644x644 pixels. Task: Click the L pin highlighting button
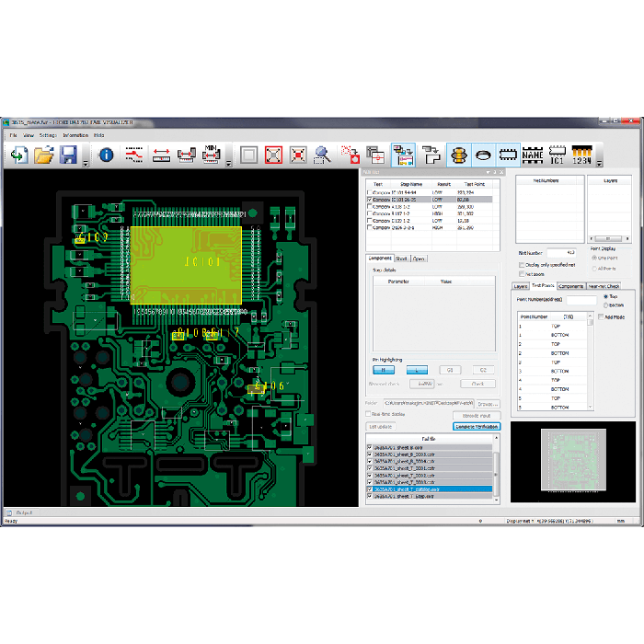[417, 370]
